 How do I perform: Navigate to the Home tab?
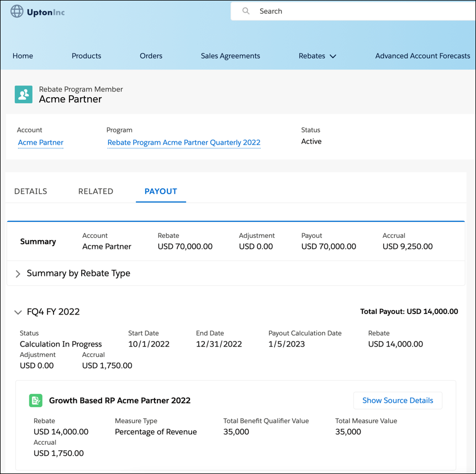(x=23, y=56)
